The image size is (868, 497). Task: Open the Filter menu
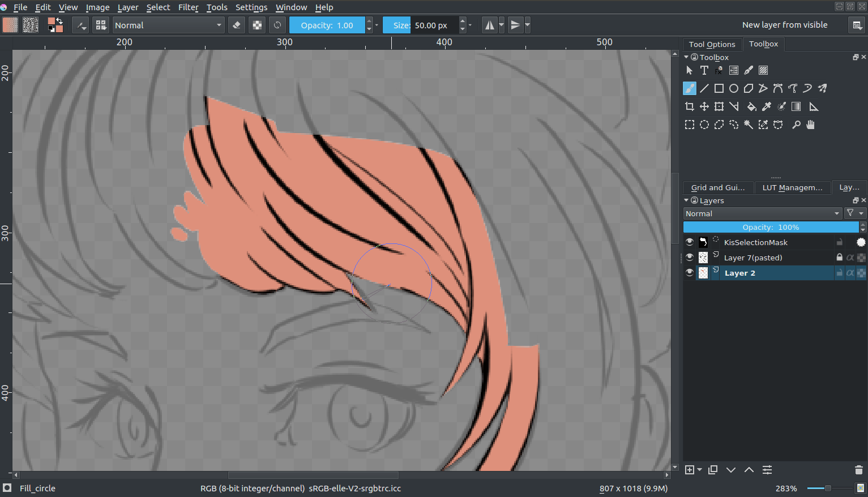coord(188,7)
